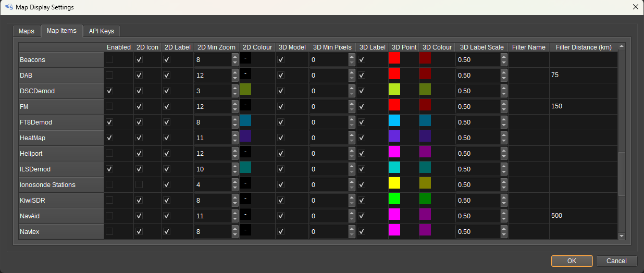The image size is (644, 273).
Task: Click the Enabled column header
Action: (x=119, y=47)
